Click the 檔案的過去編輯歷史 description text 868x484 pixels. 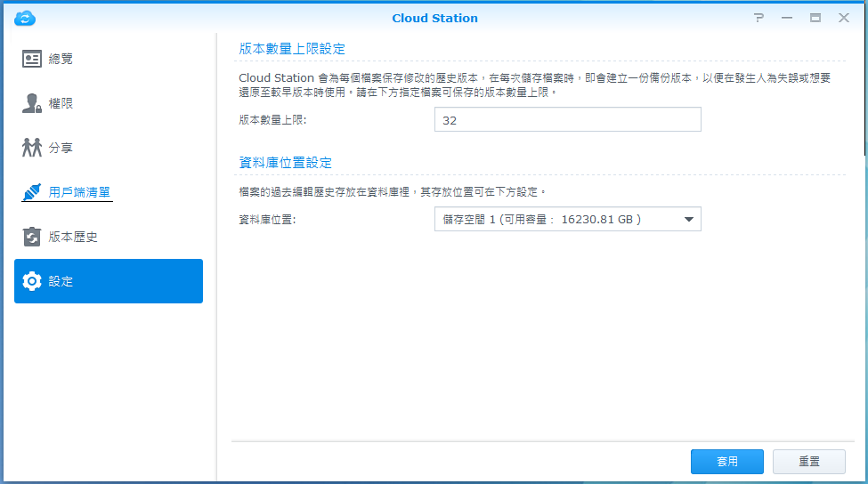tap(393, 192)
